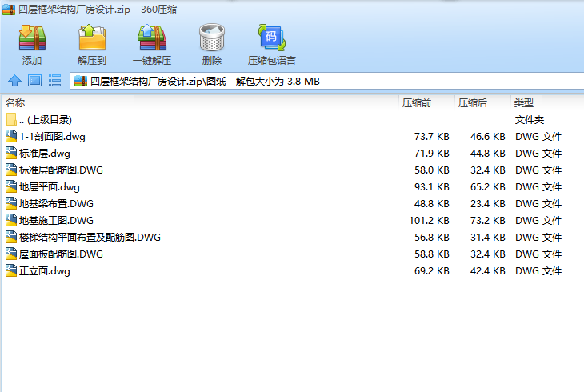Click the DWG file icon of 标准层配筋图.DWG
Viewport: 584px width, 392px height.
[x=11, y=170]
